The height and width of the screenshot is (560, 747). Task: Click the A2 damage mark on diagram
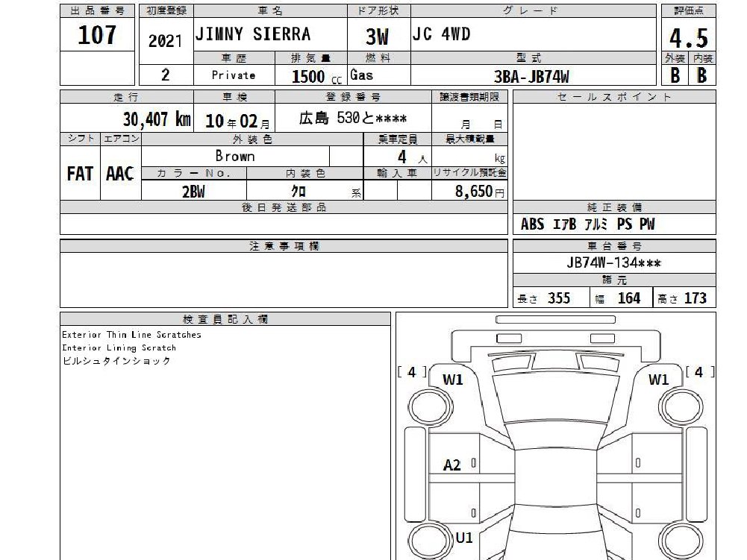[x=451, y=465]
